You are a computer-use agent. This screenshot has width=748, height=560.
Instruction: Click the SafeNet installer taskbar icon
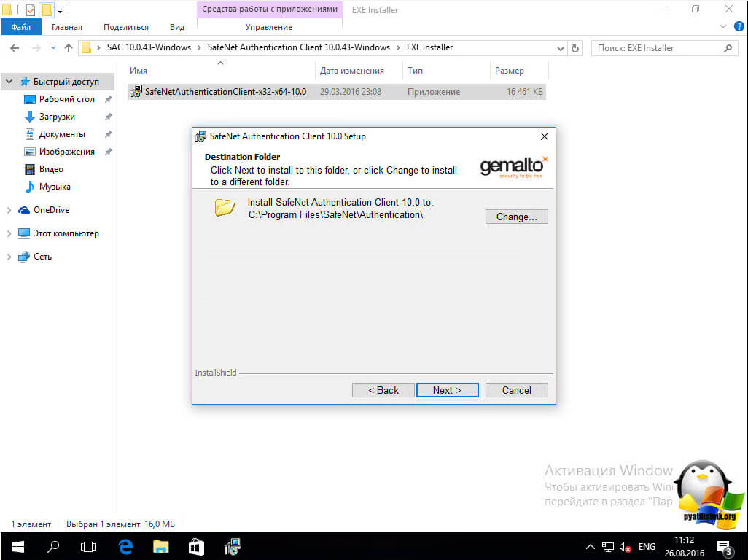pos(233,547)
